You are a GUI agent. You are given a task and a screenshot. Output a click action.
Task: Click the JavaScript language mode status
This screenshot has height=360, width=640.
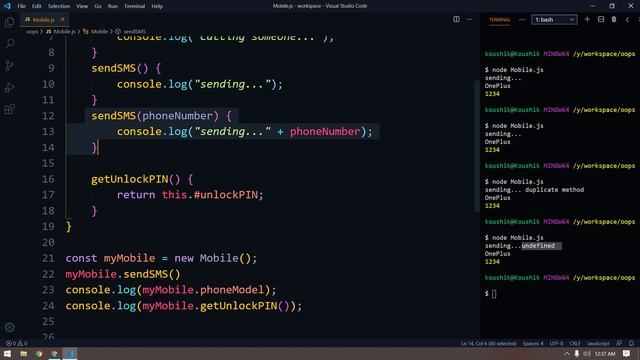click(x=598, y=343)
